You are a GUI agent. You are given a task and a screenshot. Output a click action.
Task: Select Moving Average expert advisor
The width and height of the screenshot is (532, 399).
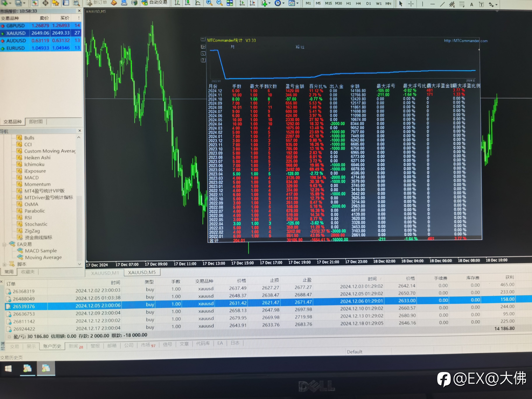(43, 257)
